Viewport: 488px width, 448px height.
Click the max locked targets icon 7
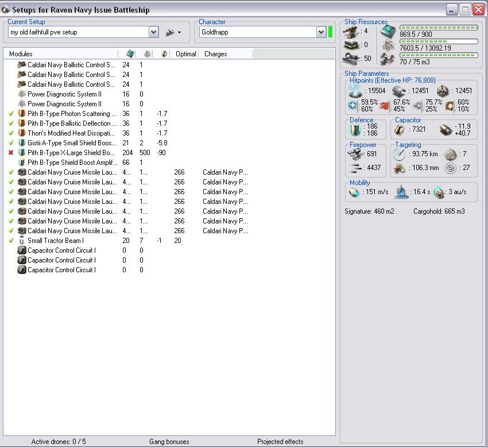pos(450,154)
